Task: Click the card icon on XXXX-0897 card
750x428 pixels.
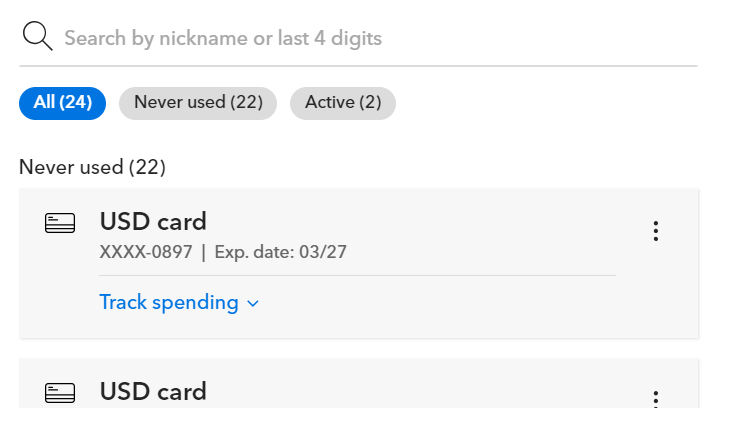Action: point(60,224)
